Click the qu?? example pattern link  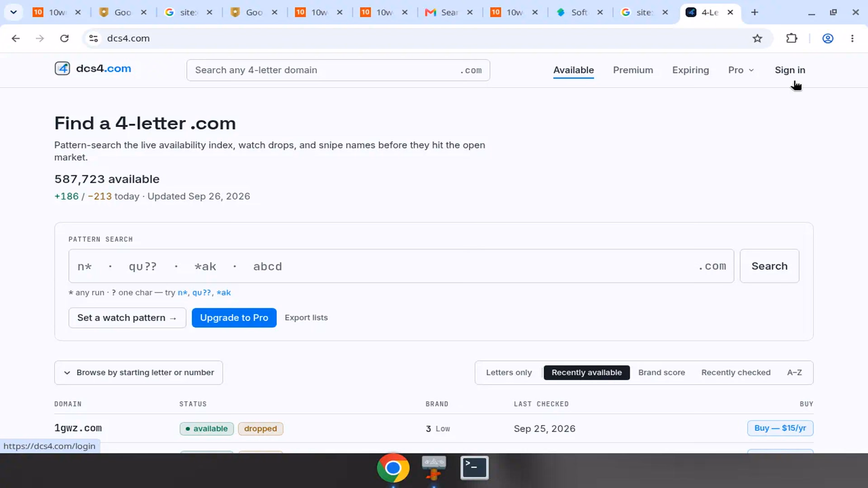pos(202,292)
